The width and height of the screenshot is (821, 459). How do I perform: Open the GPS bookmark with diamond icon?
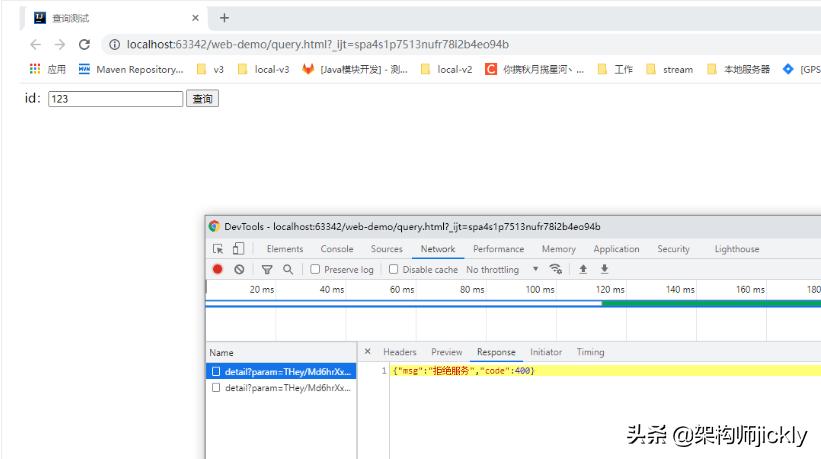pos(802,69)
